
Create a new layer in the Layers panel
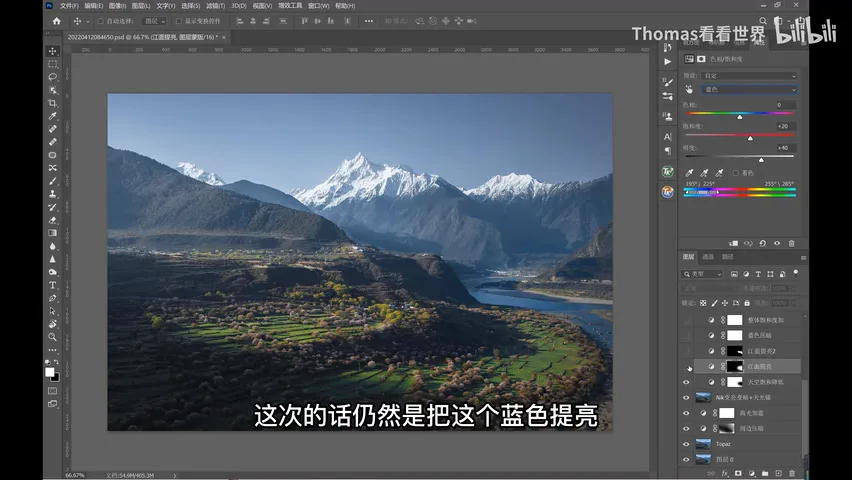[x=778, y=473]
